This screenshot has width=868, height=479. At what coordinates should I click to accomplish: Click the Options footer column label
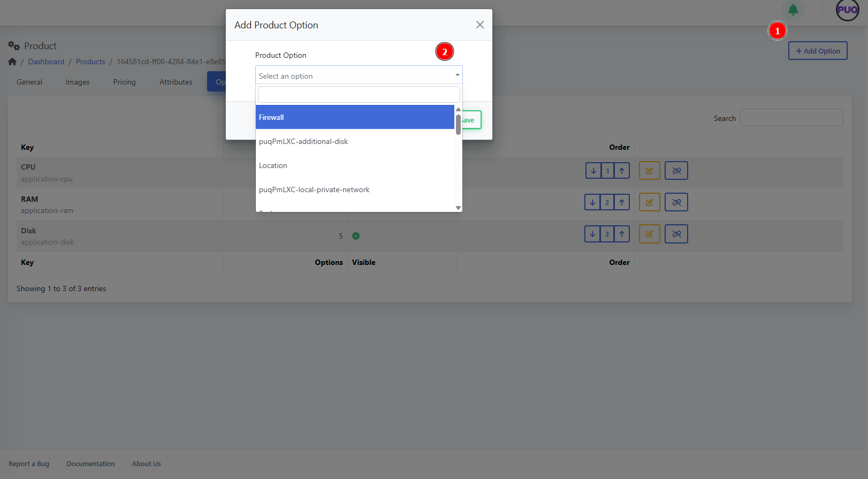(x=329, y=262)
